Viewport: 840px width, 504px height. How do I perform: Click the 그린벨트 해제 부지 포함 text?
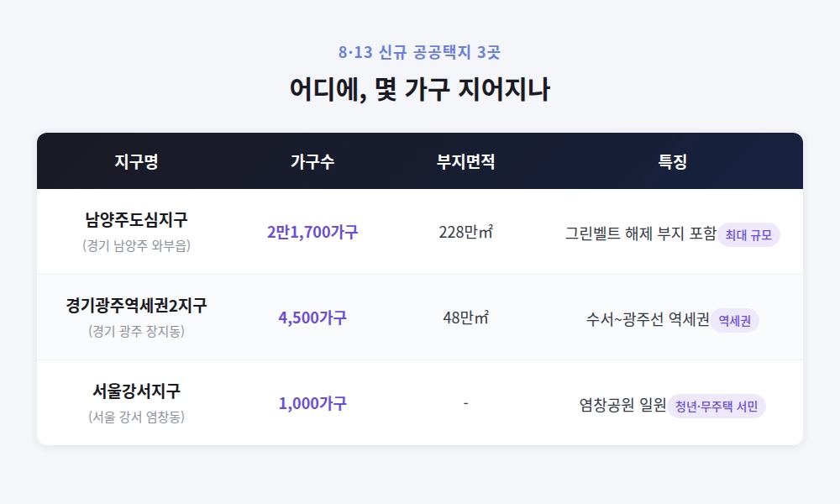641,234
